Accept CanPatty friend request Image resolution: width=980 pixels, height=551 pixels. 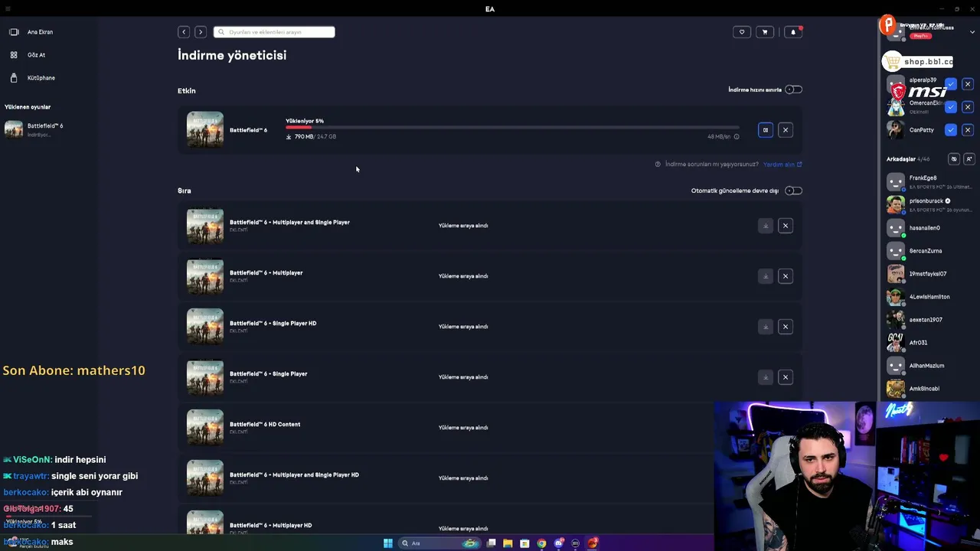951,130
